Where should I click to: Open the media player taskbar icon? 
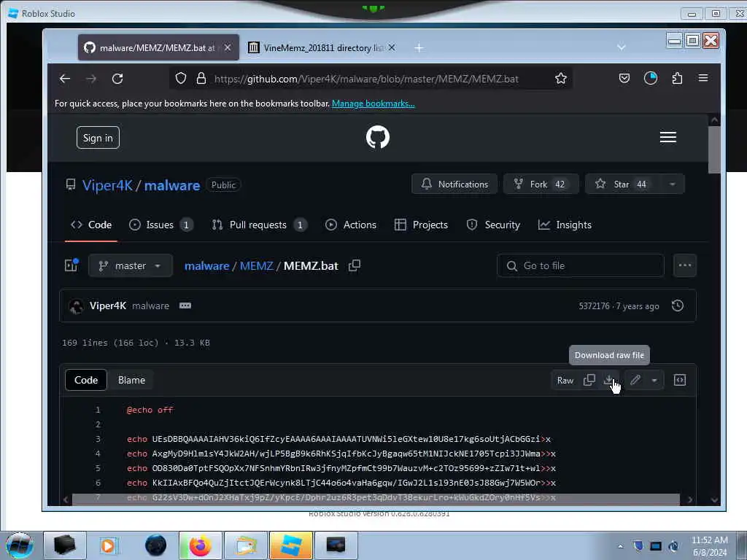(108, 545)
